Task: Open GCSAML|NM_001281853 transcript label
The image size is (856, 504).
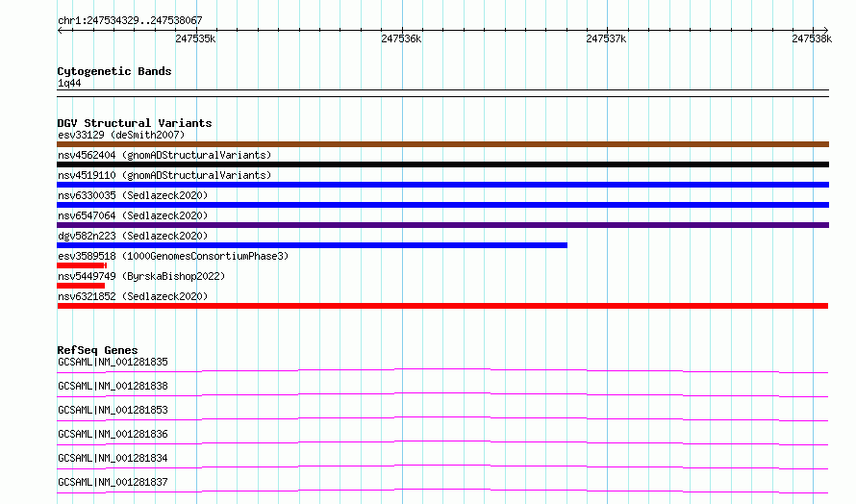Action: (113, 410)
